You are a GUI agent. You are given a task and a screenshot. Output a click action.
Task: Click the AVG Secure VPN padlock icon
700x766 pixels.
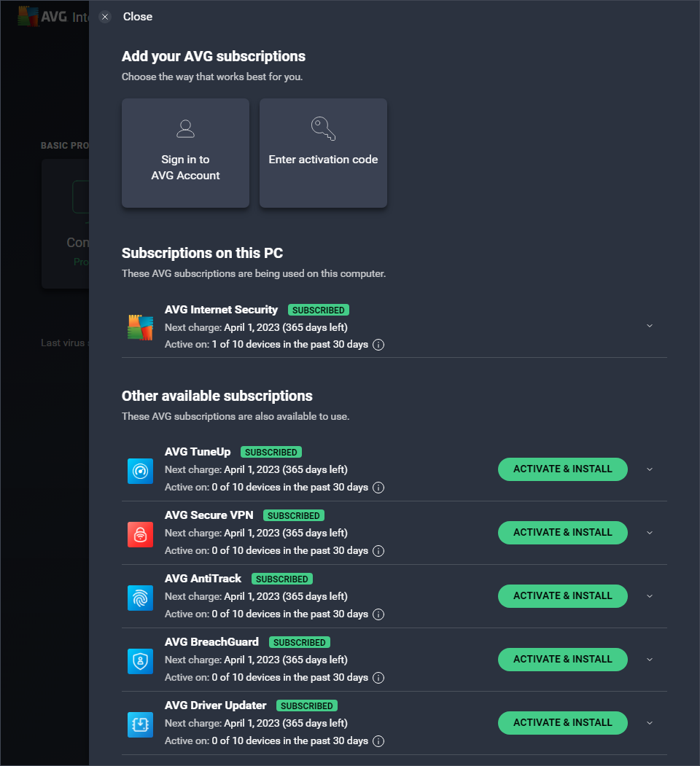[x=140, y=535]
